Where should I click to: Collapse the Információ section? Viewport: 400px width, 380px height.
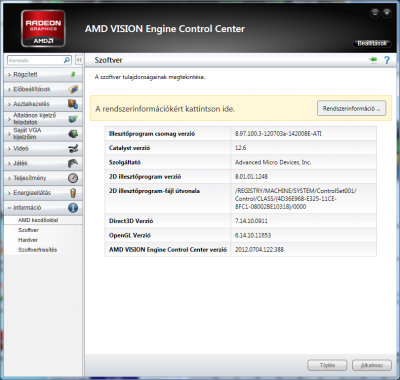pyautogui.click(x=43, y=208)
